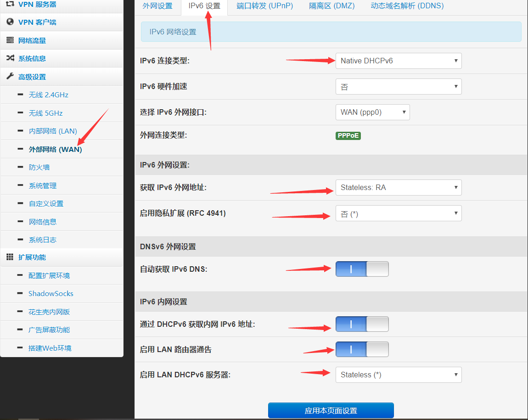Open 广告屏蔽功能 page

click(x=49, y=330)
